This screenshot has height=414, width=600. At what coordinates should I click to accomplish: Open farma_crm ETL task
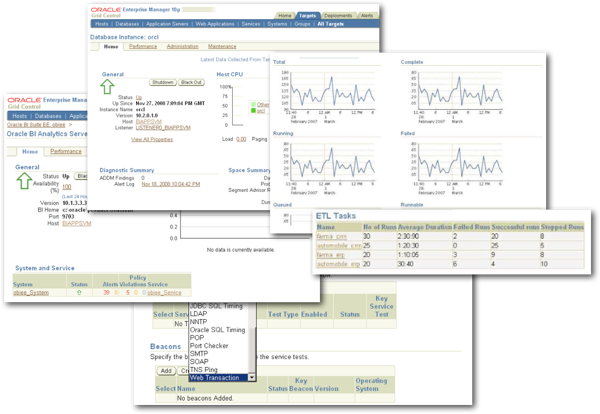(x=331, y=236)
